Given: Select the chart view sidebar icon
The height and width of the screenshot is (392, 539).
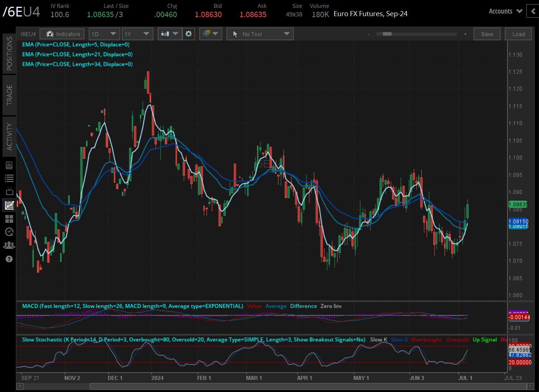Looking at the screenshot, I should point(9,205).
